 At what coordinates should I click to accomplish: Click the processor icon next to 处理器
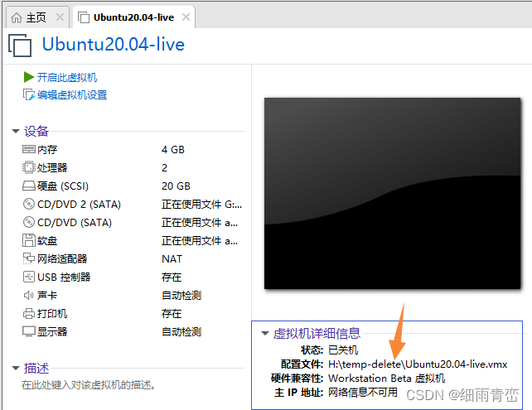click(x=29, y=167)
